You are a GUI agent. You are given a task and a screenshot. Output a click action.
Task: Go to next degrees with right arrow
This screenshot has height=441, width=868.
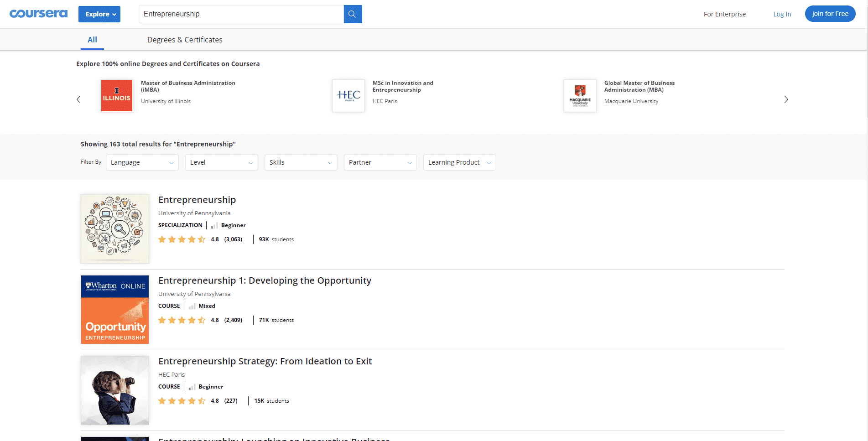click(786, 99)
